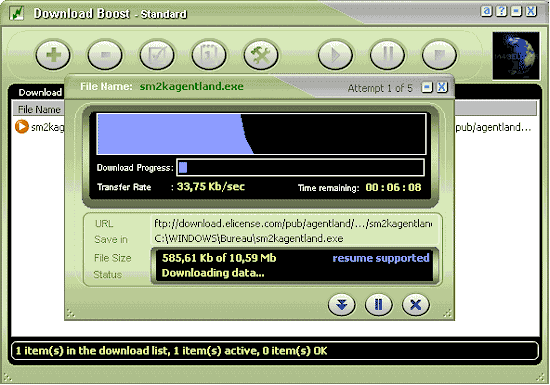Start download with the toolbar play button

click(x=335, y=55)
